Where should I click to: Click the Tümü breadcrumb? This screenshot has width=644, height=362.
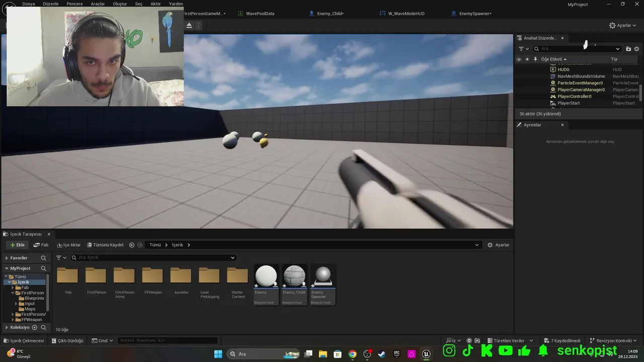point(155,245)
